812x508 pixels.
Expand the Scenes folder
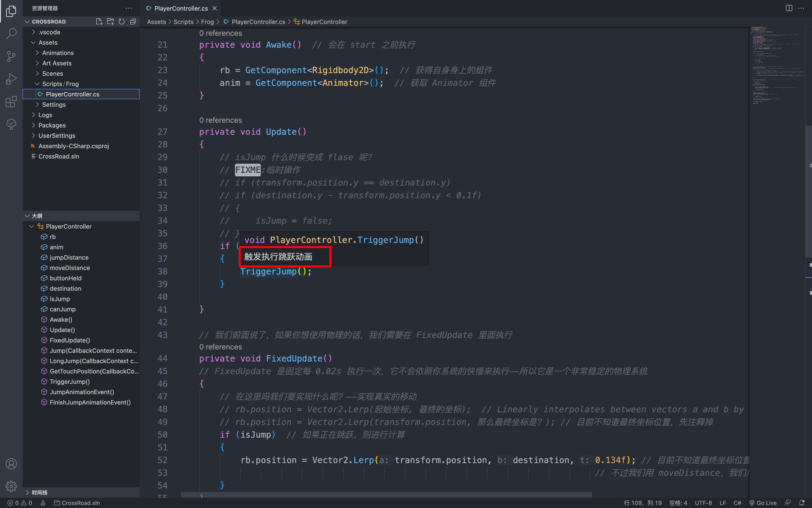point(81,74)
